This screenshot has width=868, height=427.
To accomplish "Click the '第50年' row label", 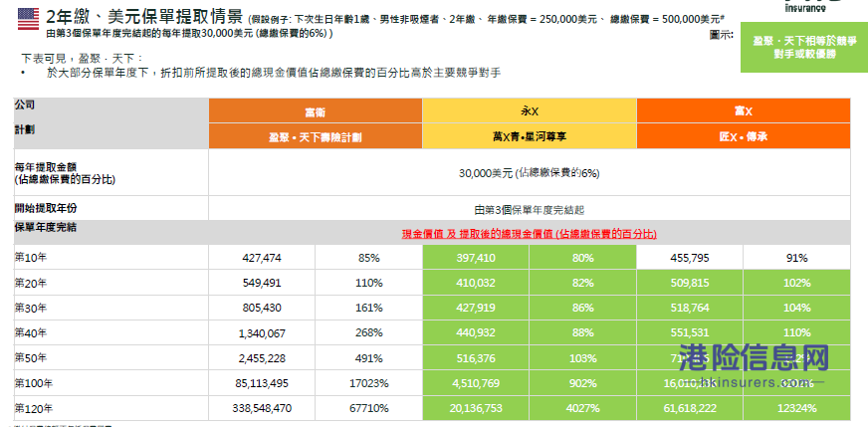I will point(31,358).
